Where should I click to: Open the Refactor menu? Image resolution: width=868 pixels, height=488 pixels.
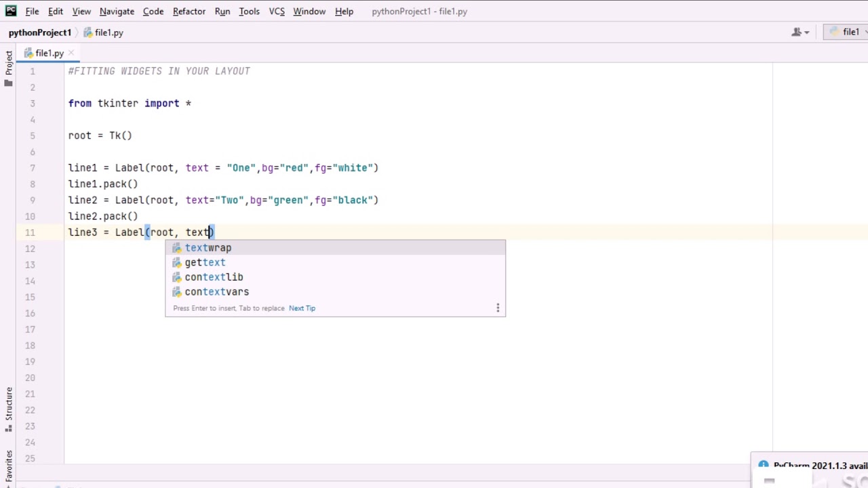[x=189, y=12]
